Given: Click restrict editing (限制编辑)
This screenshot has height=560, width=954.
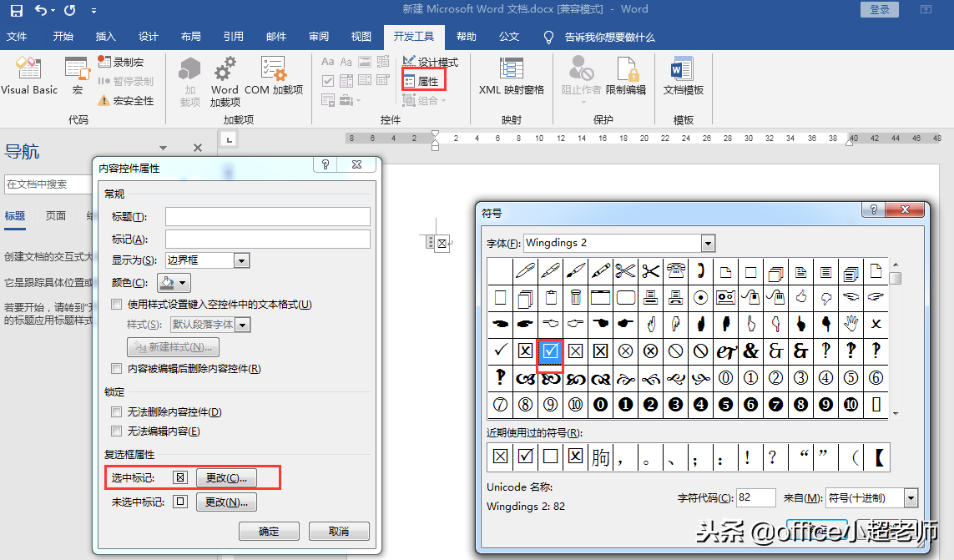Looking at the screenshot, I should point(626,75).
